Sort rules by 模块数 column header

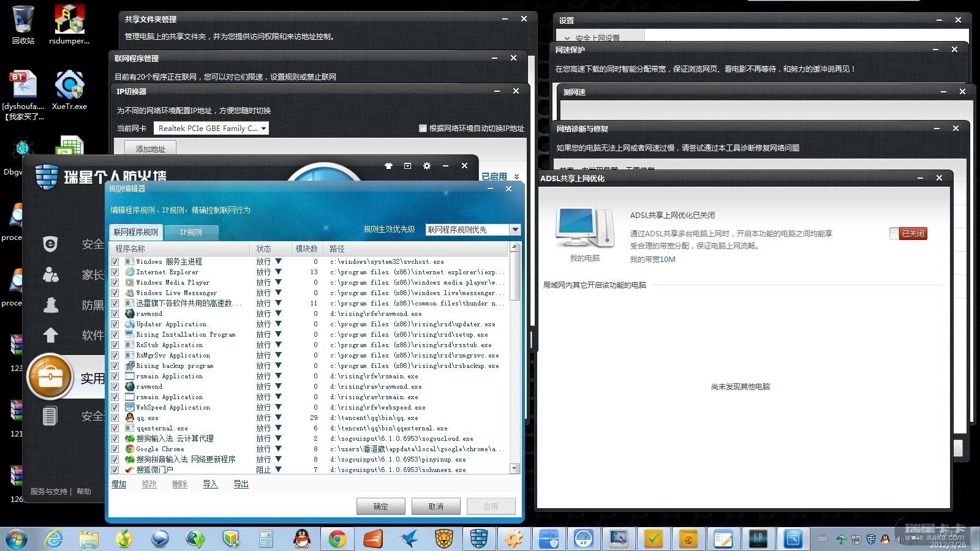(x=306, y=249)
